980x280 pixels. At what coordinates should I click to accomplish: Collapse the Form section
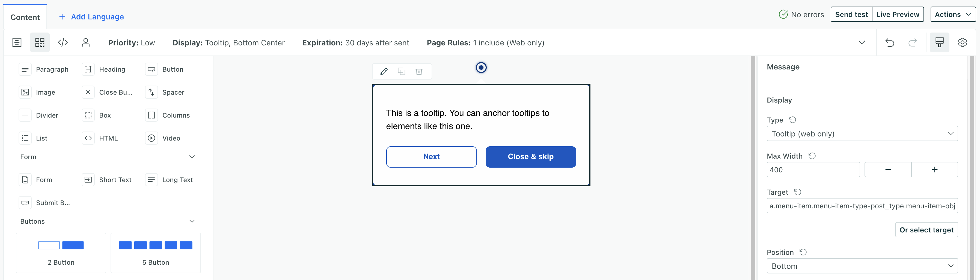[192, 157]
